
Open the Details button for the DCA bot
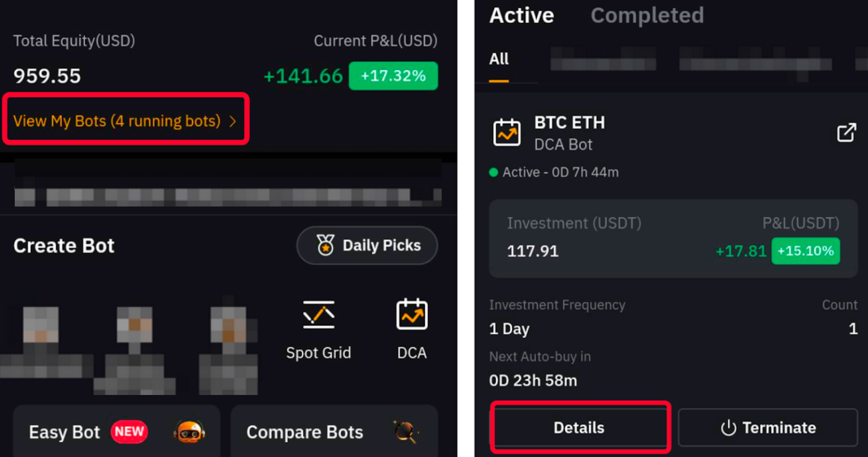click(x=579, y=428)
